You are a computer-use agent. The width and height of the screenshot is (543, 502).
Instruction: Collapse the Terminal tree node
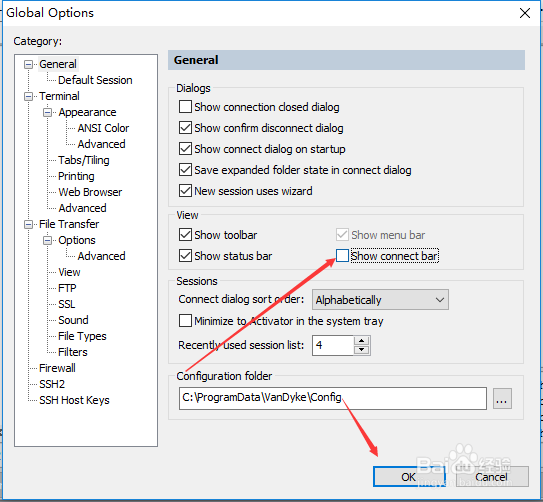[x=28, y=96]
